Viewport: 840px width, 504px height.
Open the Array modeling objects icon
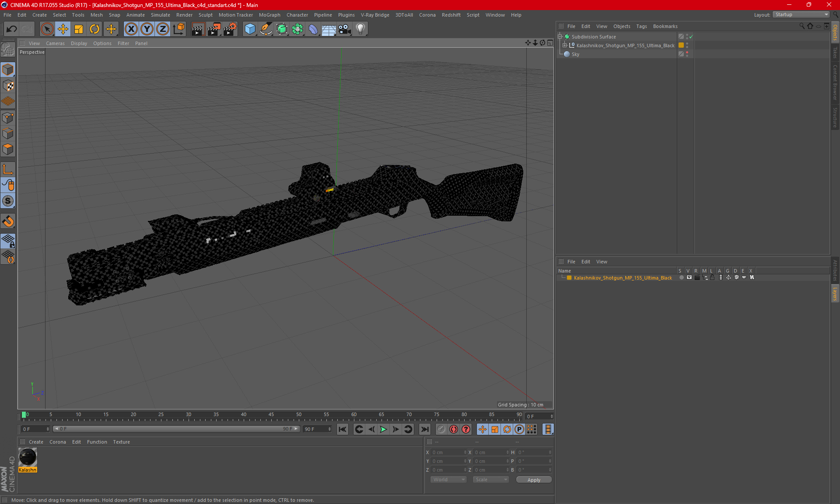[297, 29]
